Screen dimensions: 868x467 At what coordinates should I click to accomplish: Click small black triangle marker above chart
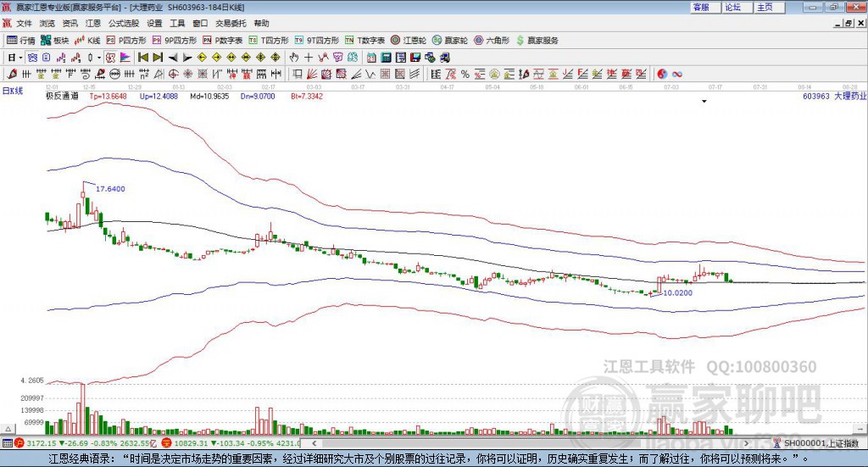click(704, 101)
